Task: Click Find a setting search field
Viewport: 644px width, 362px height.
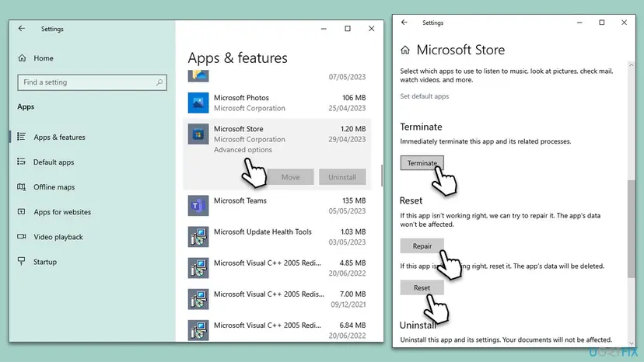Action: coord(92,82)
